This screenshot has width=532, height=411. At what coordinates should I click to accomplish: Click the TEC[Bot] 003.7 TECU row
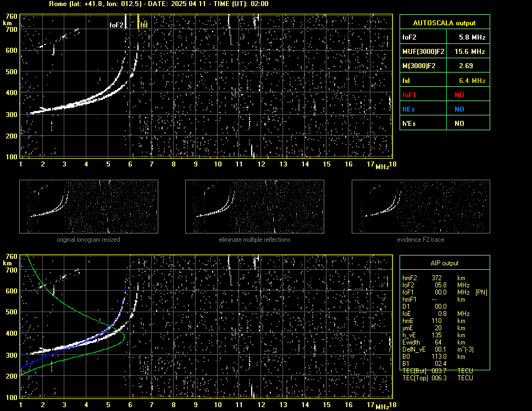(x=437, y=371)
